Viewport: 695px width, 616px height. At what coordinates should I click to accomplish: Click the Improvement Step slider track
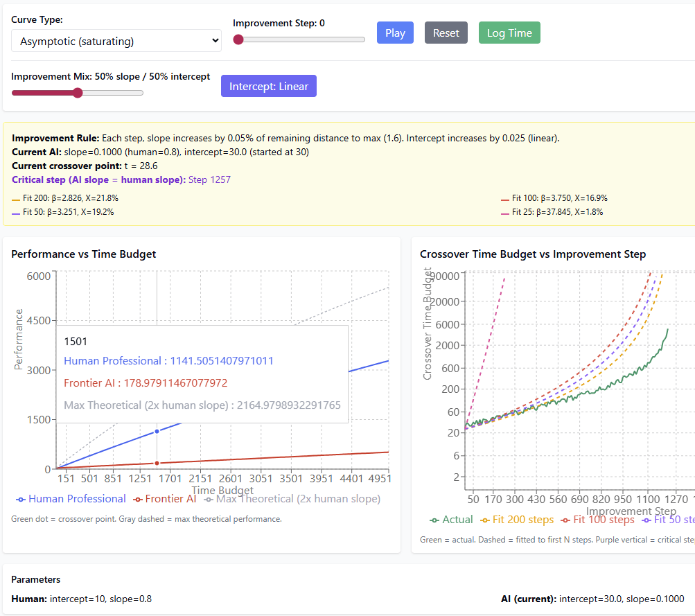pos(299,39)
